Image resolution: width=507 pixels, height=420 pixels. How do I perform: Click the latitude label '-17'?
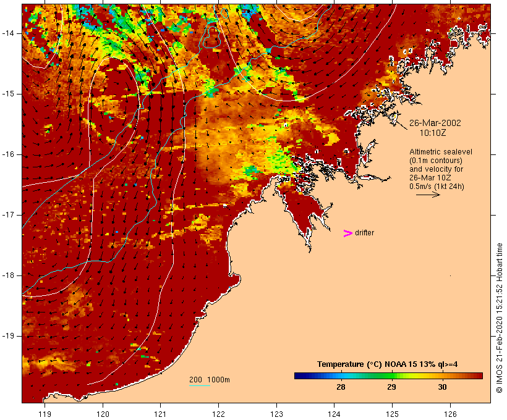click(8, 215)
